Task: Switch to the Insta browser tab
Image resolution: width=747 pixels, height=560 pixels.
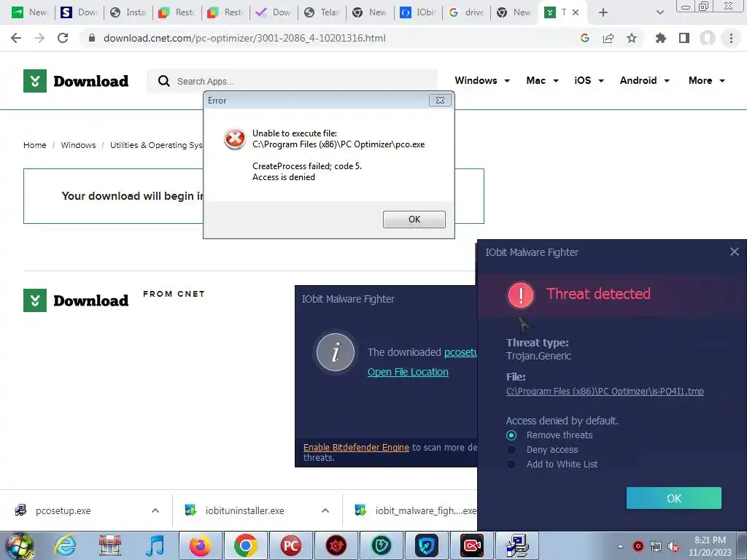Action: pyautogui.click(x=128, y=13)
